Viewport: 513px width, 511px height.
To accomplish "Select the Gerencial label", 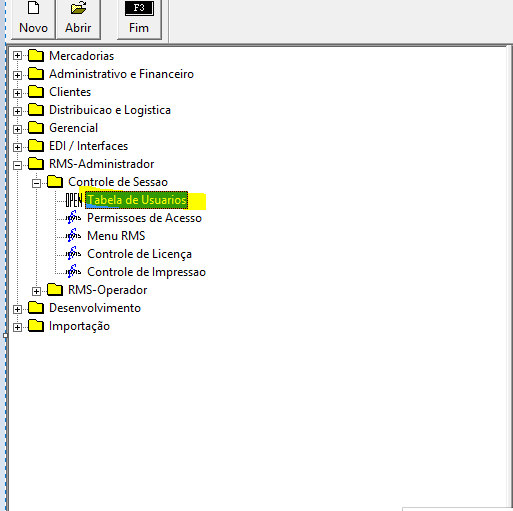I will point(73,128).
